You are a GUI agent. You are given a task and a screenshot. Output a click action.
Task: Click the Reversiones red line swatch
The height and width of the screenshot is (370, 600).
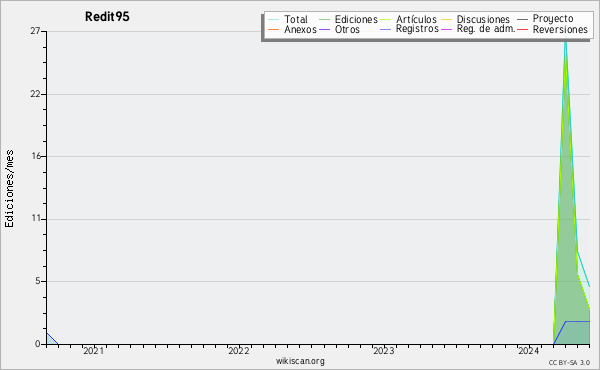coord(522,29)
